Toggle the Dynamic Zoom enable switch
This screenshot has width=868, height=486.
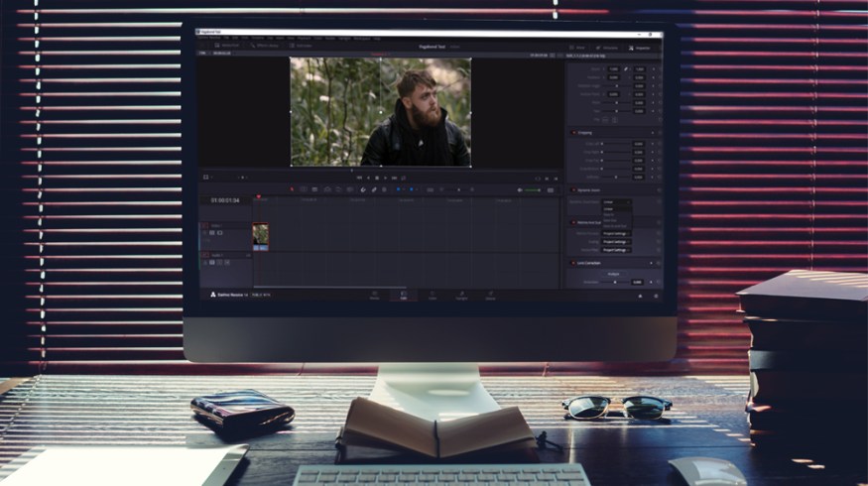(573, 189)
